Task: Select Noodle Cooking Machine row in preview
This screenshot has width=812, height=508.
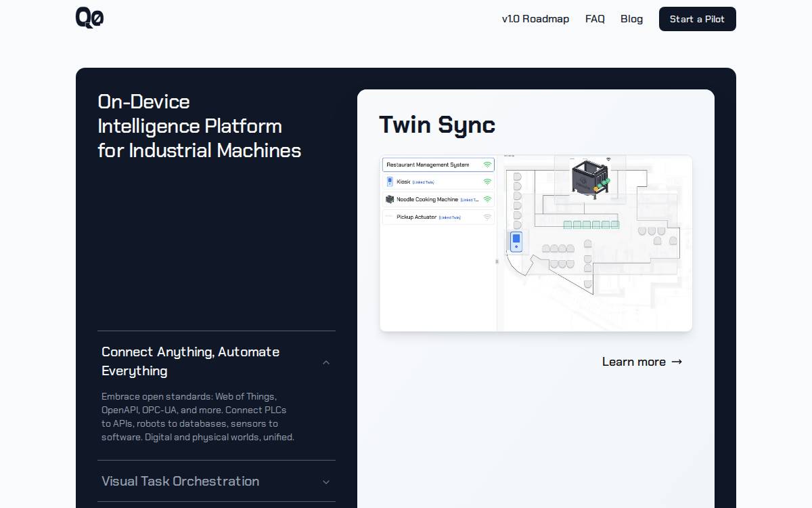Action: [x=438, y=199]
